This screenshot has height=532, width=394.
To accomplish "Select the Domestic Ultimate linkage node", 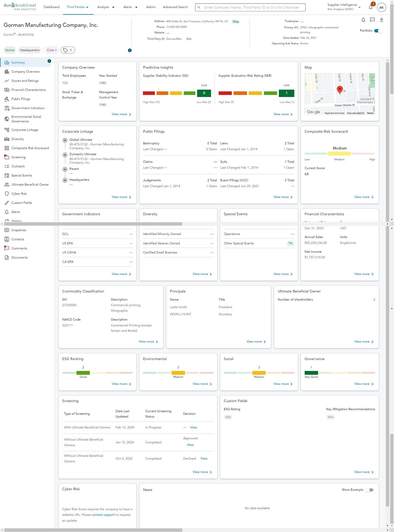I will (x=65, y=154).
